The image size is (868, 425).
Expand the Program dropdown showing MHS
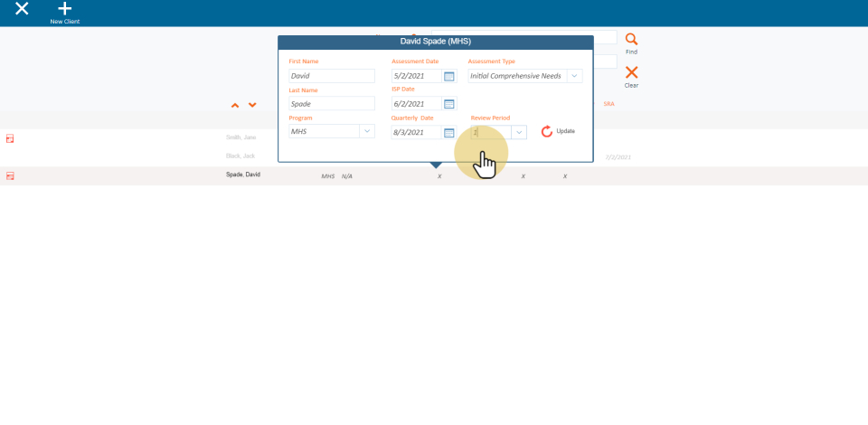click(x=367, y=131)
